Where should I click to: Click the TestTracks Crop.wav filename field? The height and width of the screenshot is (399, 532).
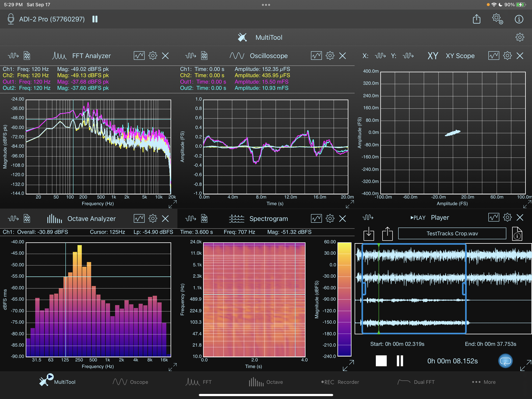click(x=452, y=233)
